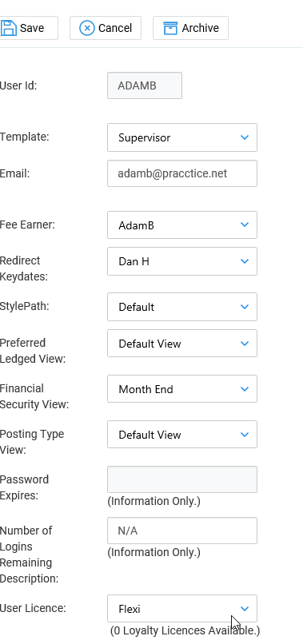The width and height of the screenshot is (303, 644).
Task: Open Redirect Keydates dropdown Dan H
Action: coord(182,261)
